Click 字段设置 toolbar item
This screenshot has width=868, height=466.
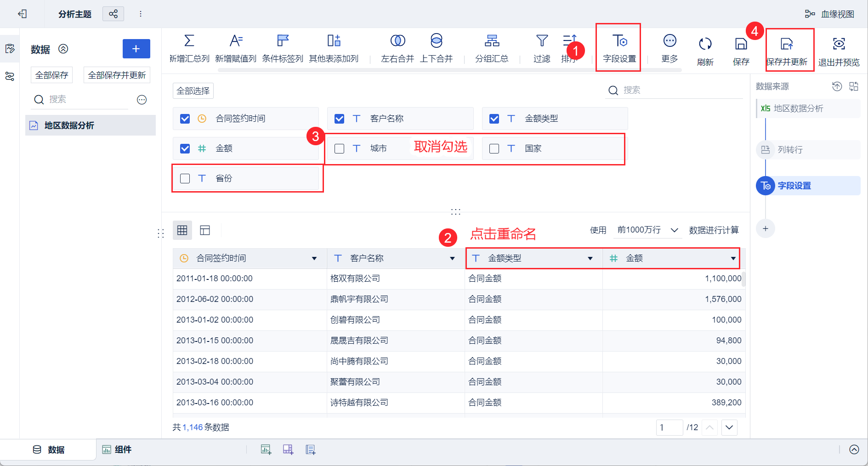[619, 49]
